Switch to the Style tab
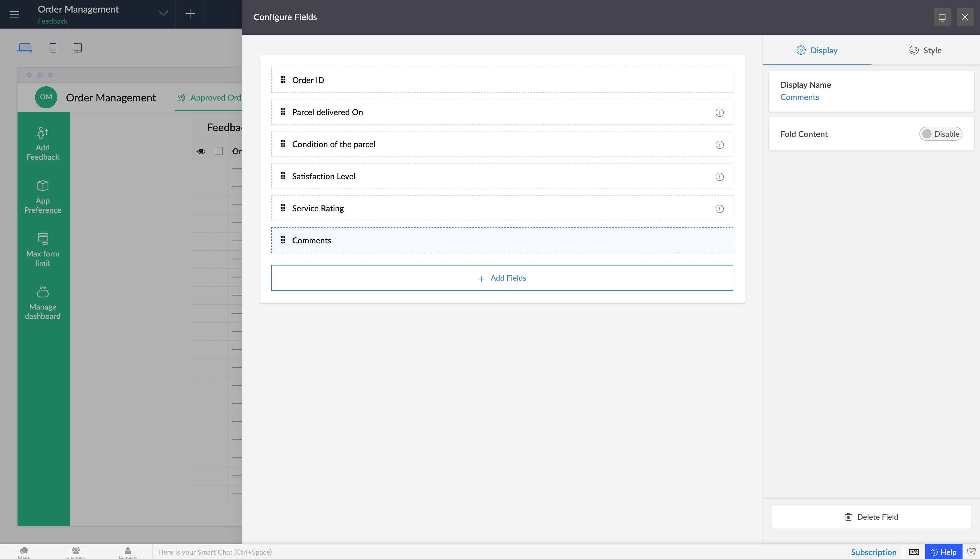Screen dimensions: 980x559 pos(925,50)
